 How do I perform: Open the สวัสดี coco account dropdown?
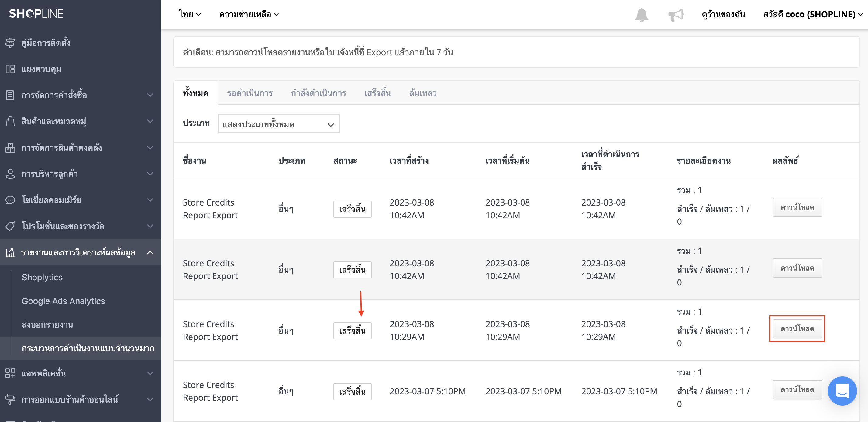click(x=812, y=14)
